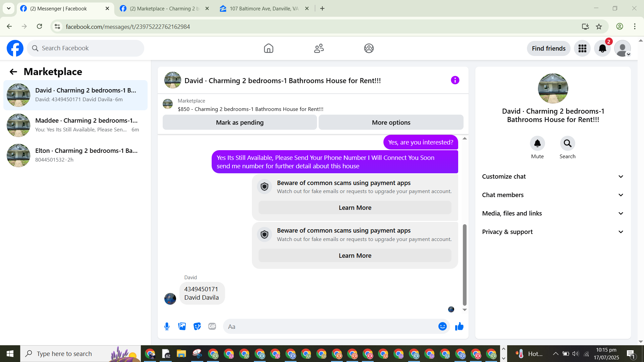Close the 107 Baltimore Ave tab
Screen dimensions: 644x362
pyautogui.click(x=307, y=8)
